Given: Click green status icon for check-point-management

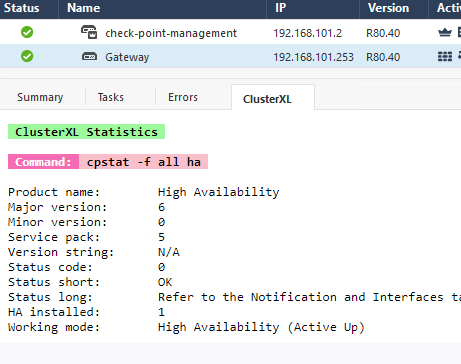Looking at the screenshot, I should click(x=27, y=32).
